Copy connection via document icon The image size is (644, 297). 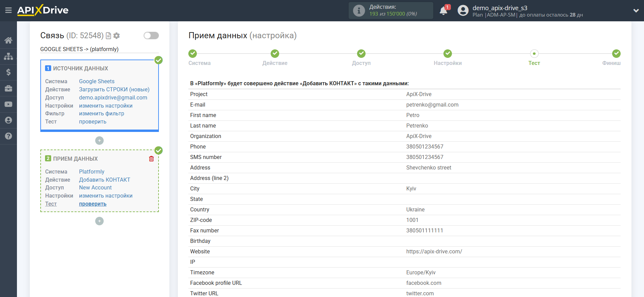pos(108,36)
